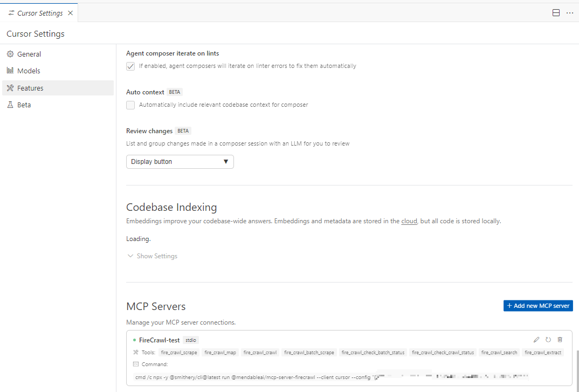Click the Loading. status text
This screenshot has width=579, height=392.
[139, 239]
